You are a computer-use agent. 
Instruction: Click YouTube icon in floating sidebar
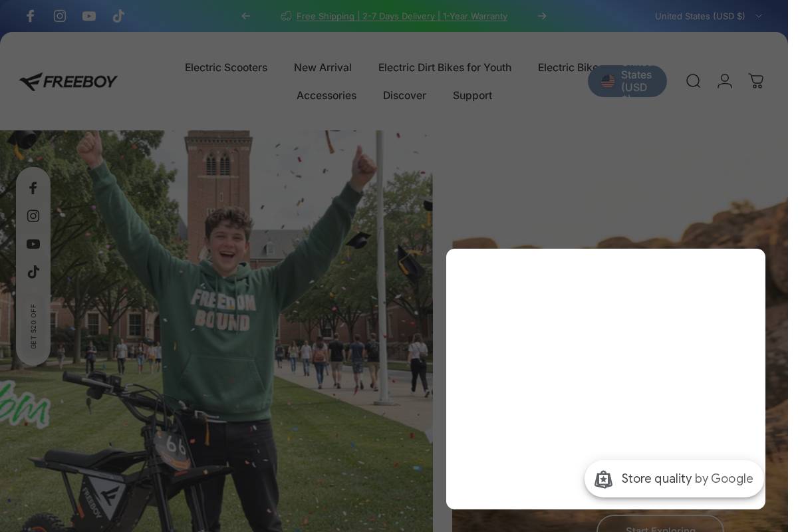[x=33, y=244]
